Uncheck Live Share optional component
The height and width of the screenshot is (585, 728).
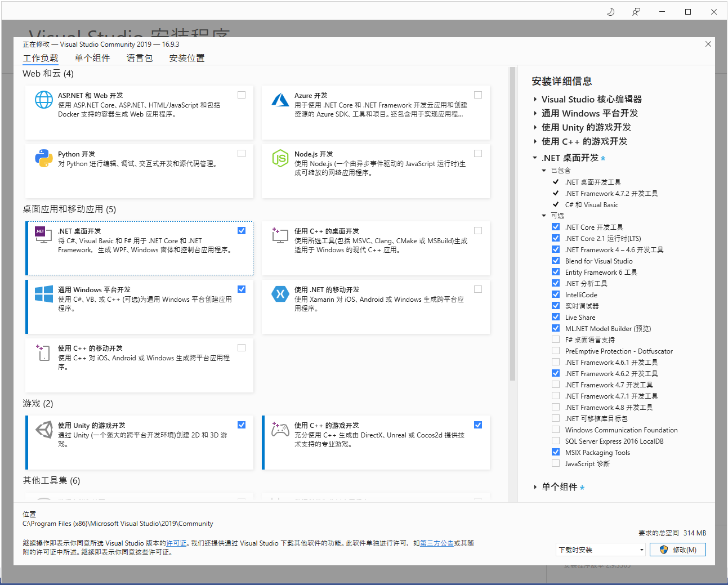pyautogui.click(x=556, y=317)
